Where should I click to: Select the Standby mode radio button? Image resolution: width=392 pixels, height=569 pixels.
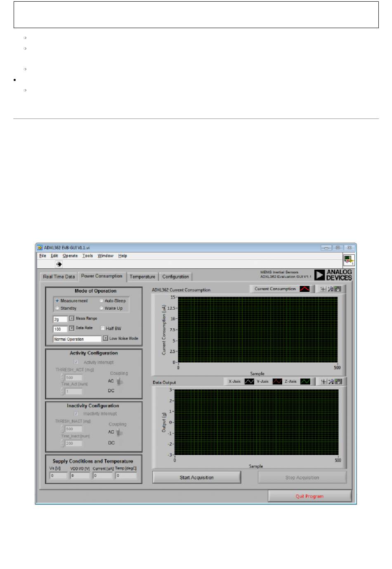(57, 308)
